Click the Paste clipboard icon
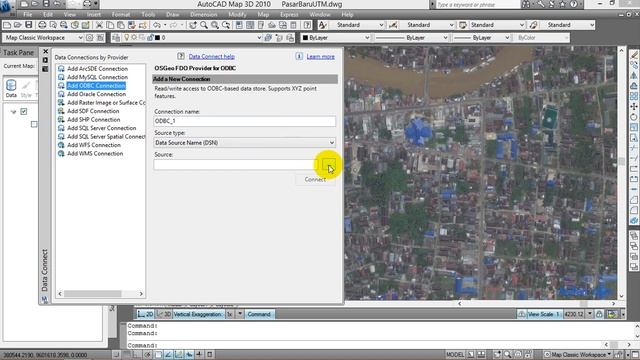The image size is (640, 360). [120, 25]
